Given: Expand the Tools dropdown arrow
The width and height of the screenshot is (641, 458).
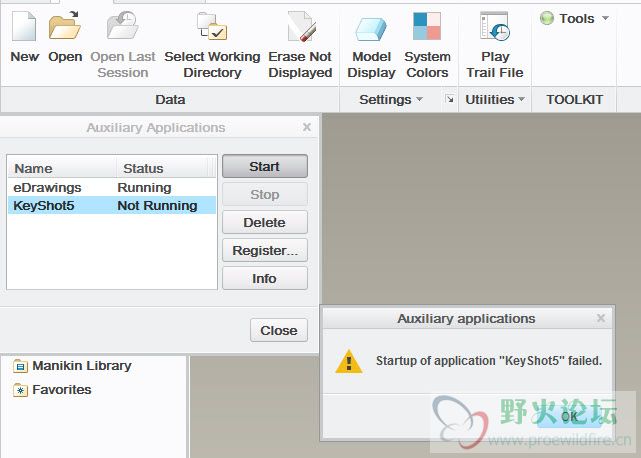Looking at the screenshot, I should click(x=605, y=18).
